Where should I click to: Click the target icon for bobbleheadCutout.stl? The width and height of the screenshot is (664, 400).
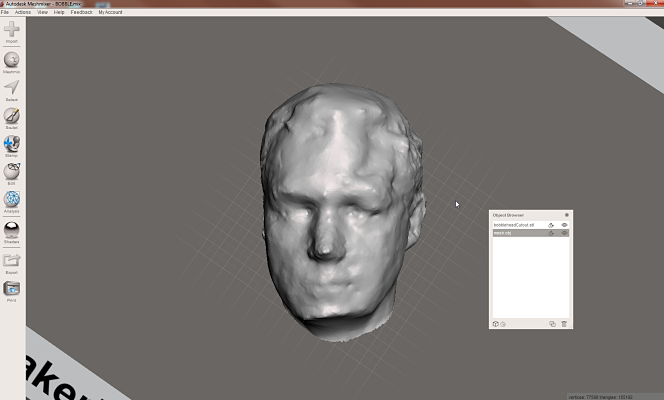(551, 225)
